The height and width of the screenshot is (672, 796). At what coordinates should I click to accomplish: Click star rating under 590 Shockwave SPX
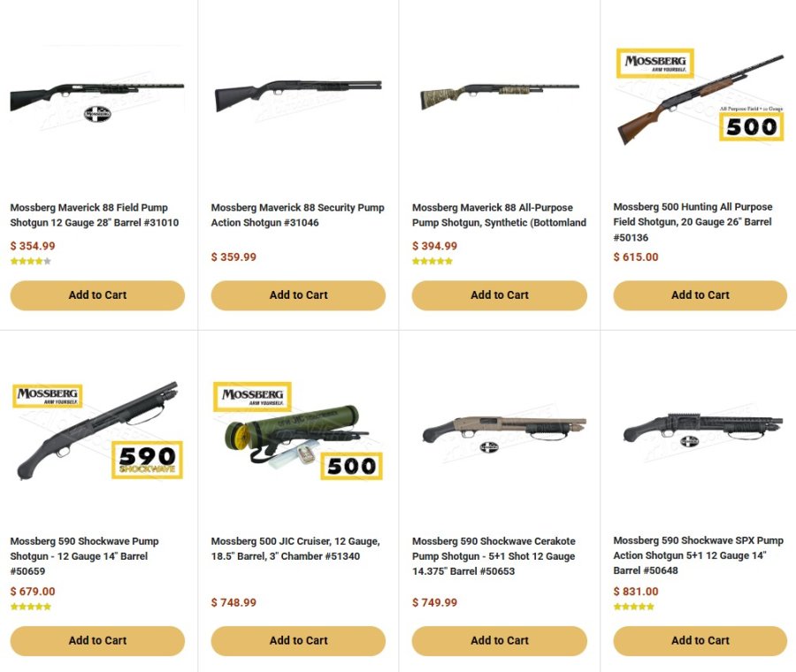633,607
